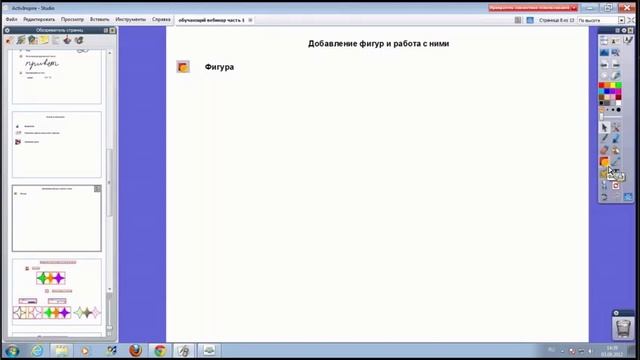Viewport: 640px width, 360px height.
Task: Toggle full screen icon at top right
Action: point(631,20)
